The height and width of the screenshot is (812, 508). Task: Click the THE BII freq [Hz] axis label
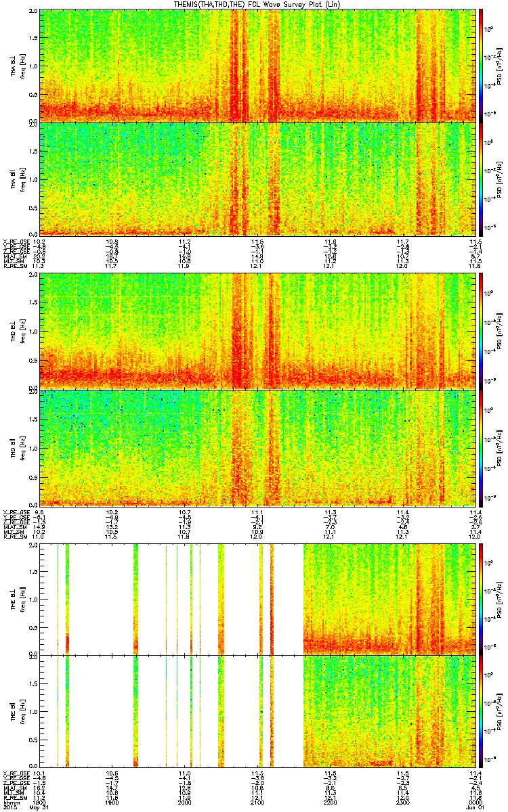22,711
